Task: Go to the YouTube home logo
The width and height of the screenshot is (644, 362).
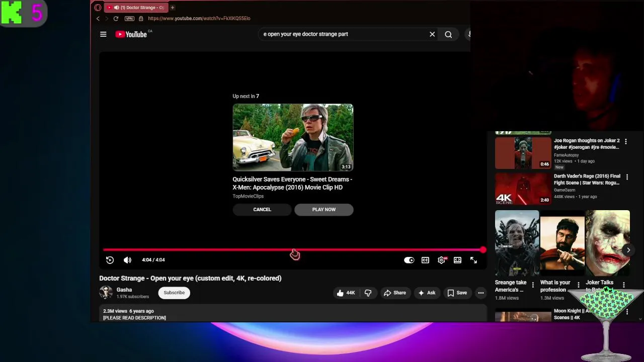Action: [x=131, y=34]
